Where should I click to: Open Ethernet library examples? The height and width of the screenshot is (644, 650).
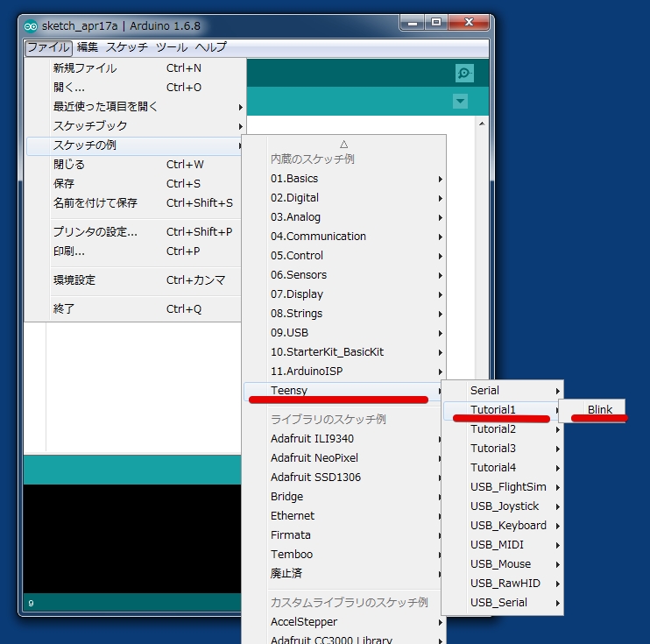(343, 516)
